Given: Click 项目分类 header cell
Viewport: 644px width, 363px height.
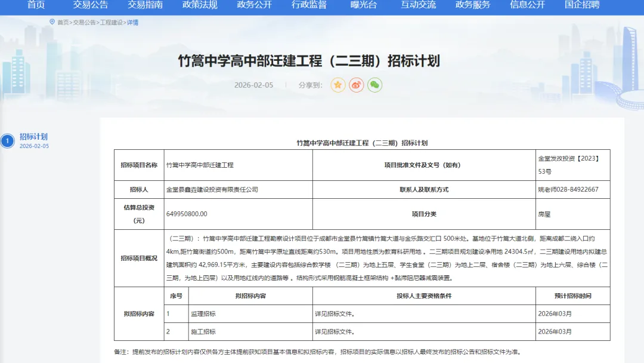Looking at the screenshot, I should (x=424, y=214).
